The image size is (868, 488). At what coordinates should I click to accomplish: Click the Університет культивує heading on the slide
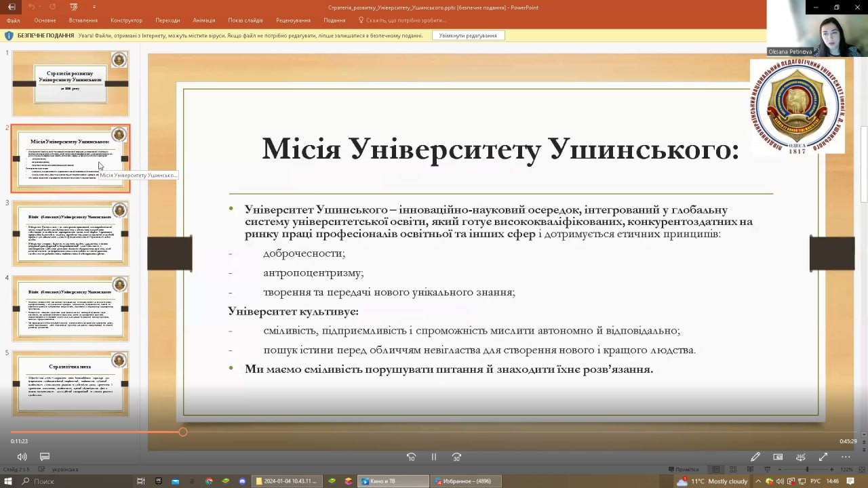coord(293,311)
